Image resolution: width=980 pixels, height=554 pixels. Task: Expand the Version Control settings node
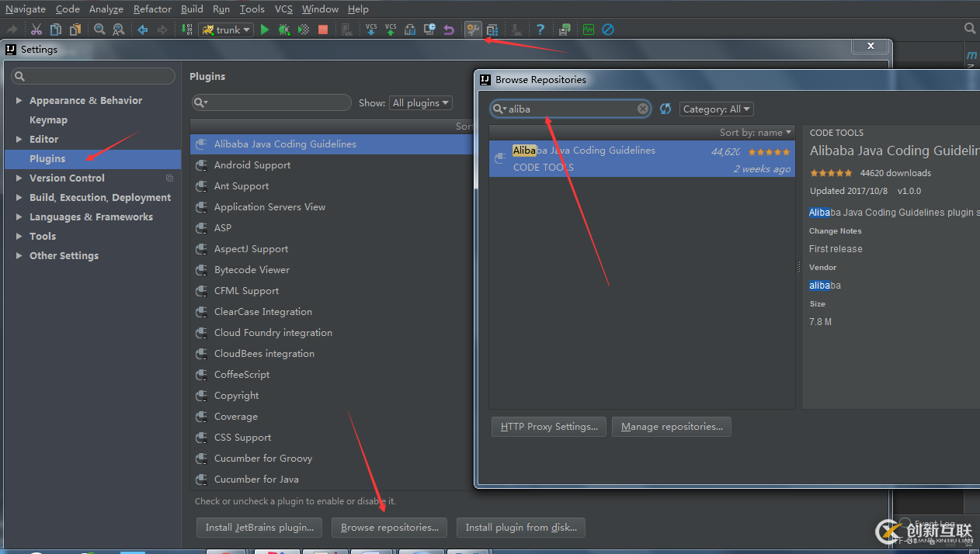[19, 178]
